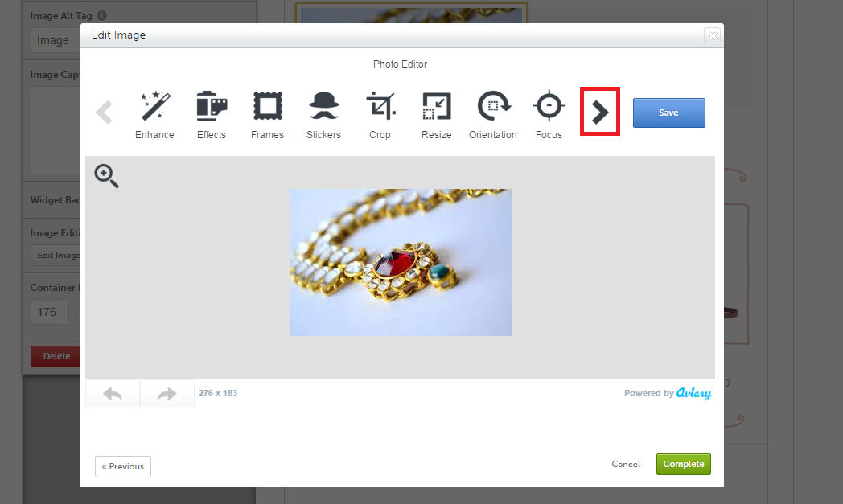Select the Enhance magic wand tool
This screenshot has width=843, height=504.
coord(154,114)
